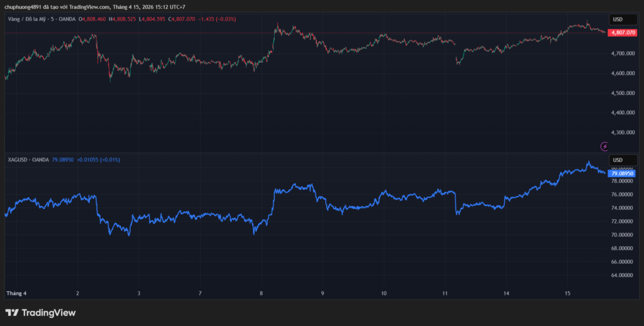
Task: Click the Tháng 4 date label on time axis
Action: tap(16, 293)
